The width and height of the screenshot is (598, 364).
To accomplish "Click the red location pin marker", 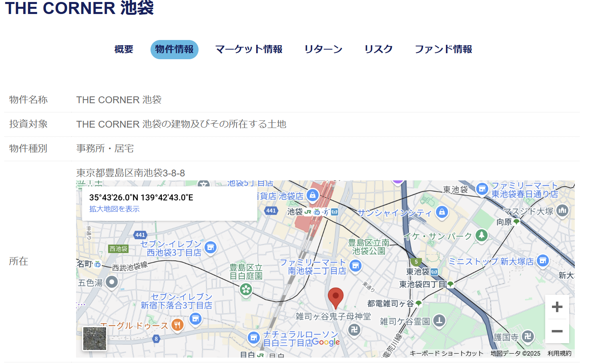I will pos(335,298).
